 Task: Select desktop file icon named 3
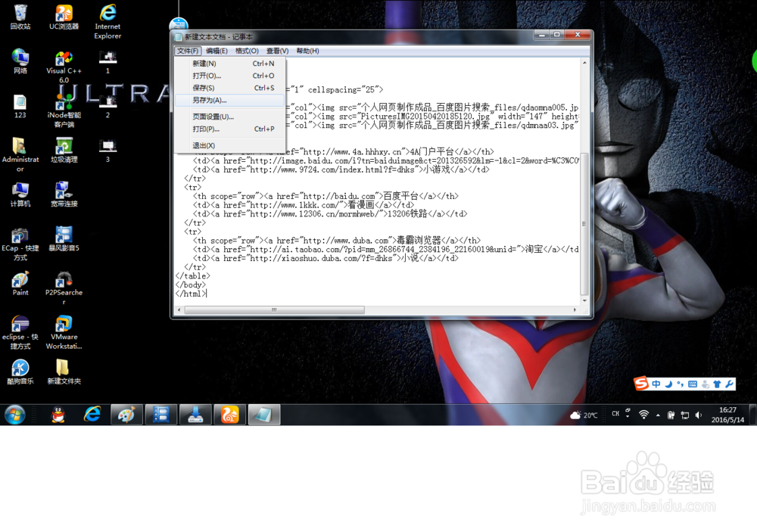tap(107, 150)
